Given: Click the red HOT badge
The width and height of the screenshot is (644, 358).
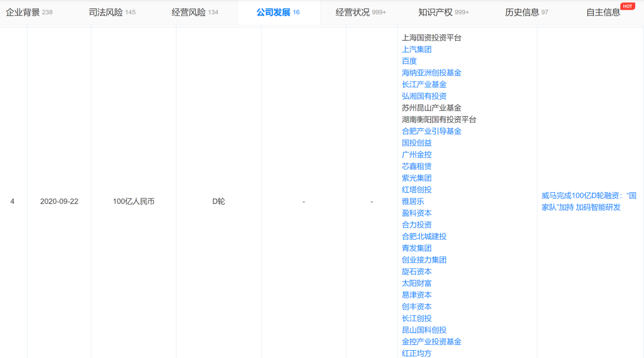Looking at the screenshot, I should click(627, 6).
